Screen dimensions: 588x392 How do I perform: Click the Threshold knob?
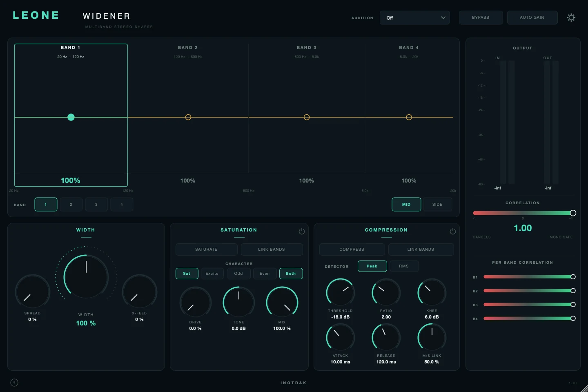pyautogui.click(x=341, y=292)
